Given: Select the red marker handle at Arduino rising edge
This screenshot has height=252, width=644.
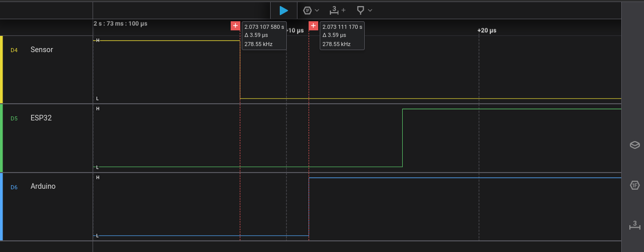Looking at the screenshot, I should (313, 26).
